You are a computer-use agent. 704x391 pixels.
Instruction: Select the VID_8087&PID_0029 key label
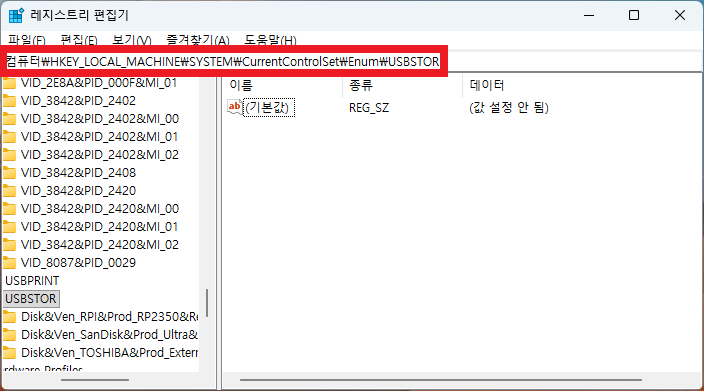pos(78,263)
